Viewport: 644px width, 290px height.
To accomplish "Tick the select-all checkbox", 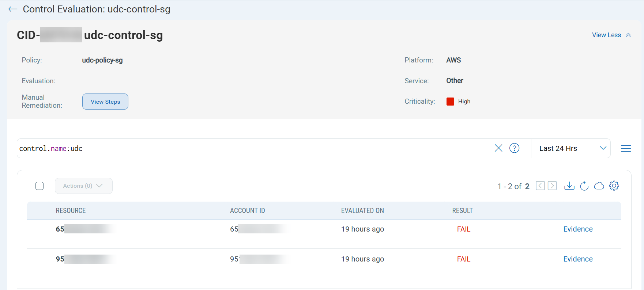I will (x=39, y=186).
